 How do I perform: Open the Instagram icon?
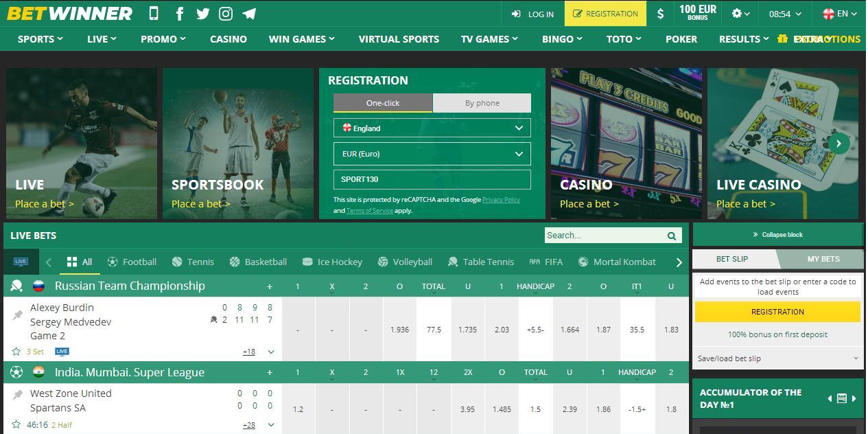click(226, 14)
